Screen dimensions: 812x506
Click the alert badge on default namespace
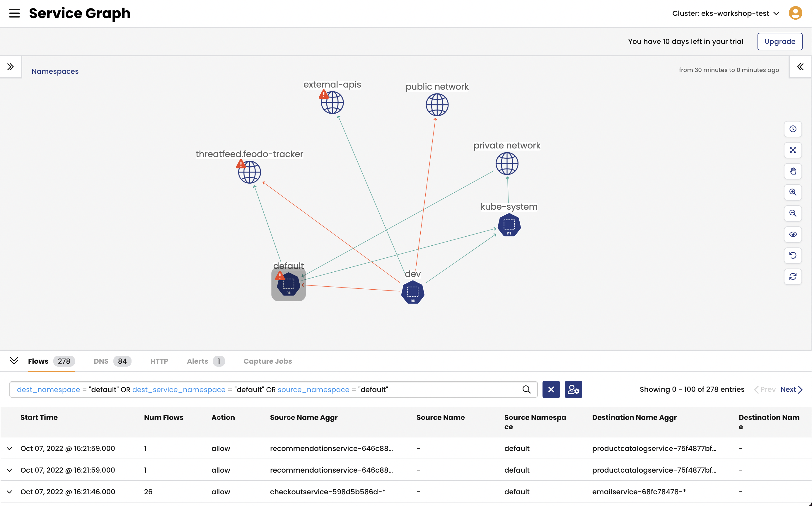280,276
